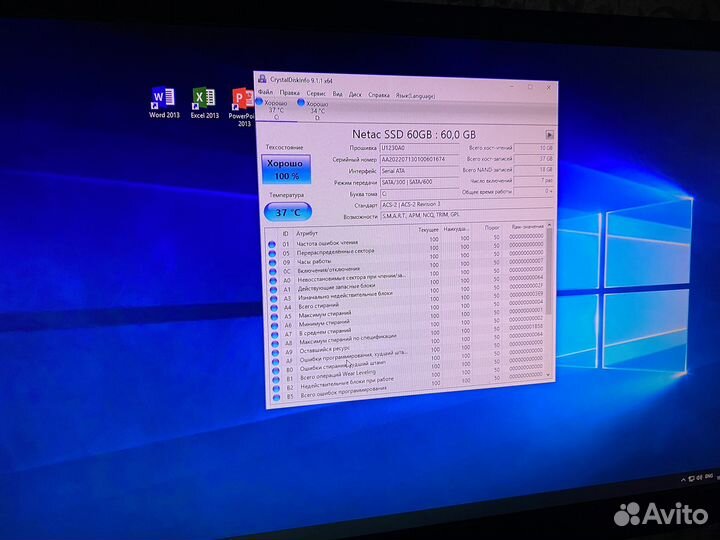The image size is (720, 540).
Task: Select the Максимум стираний по спецификации text
Action: [x=348, y=339]
